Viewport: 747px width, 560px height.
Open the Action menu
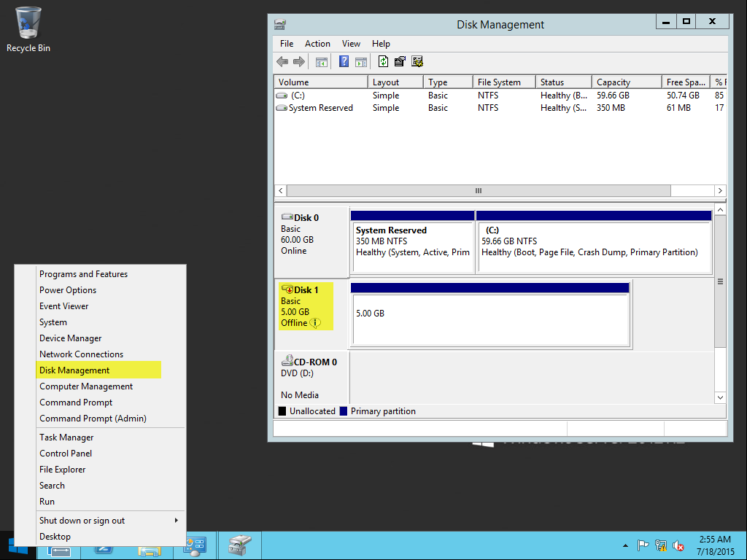pos(318,44)
